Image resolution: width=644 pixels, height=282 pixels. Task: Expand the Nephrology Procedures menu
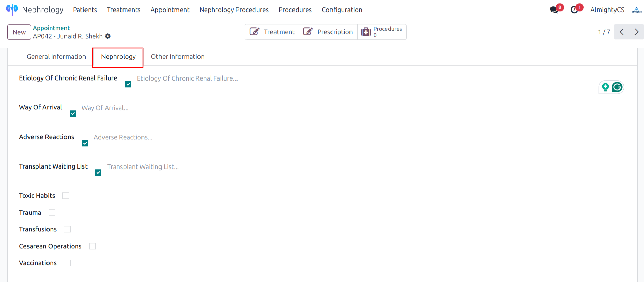pos(234,10)
